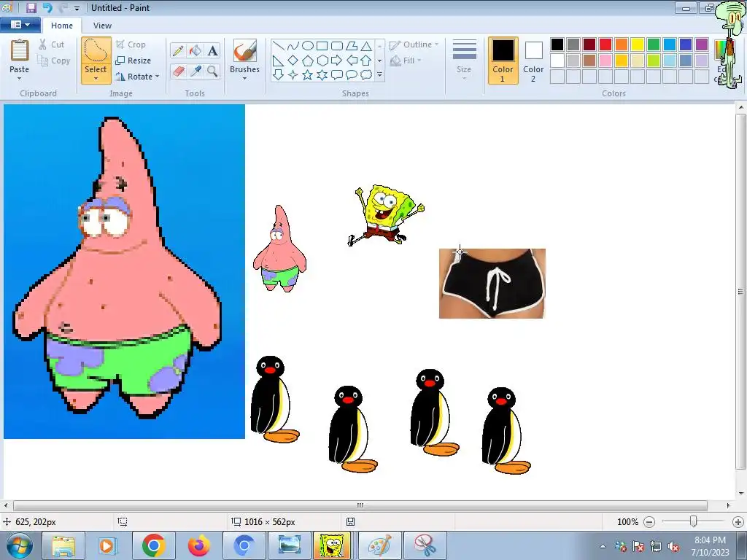Viewport: 747px width, 560px height.
Task: Choose the Cloud callout shape
Action: (366, 75)
